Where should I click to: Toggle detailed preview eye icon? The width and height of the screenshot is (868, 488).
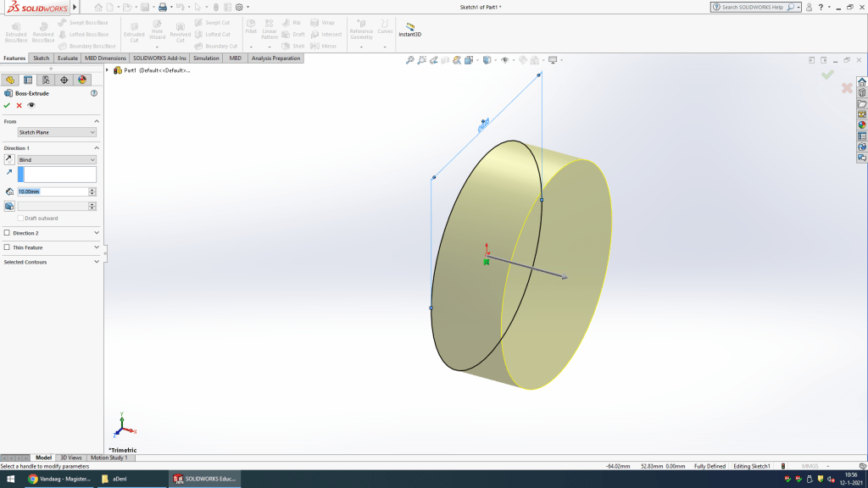[31, 105]
